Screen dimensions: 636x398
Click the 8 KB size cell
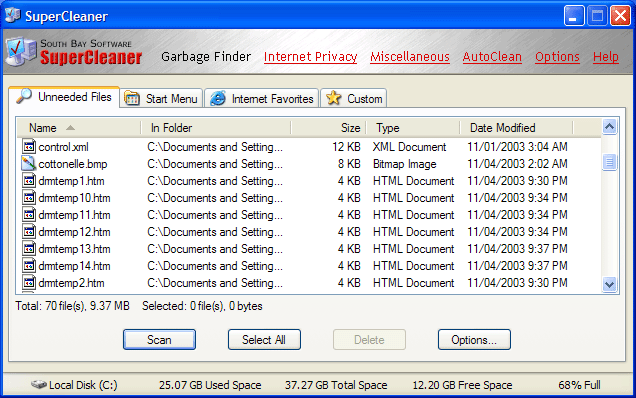[349, 164]
